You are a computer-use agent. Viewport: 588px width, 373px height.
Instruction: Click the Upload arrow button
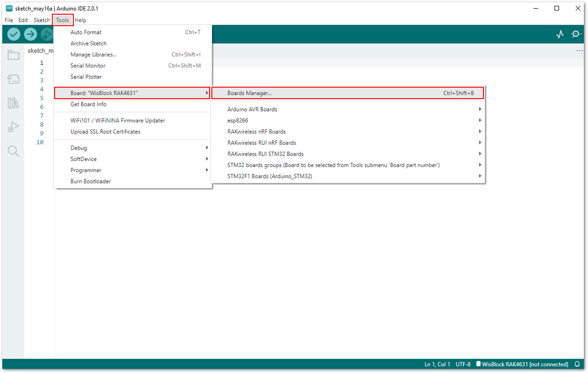[30, 34]
